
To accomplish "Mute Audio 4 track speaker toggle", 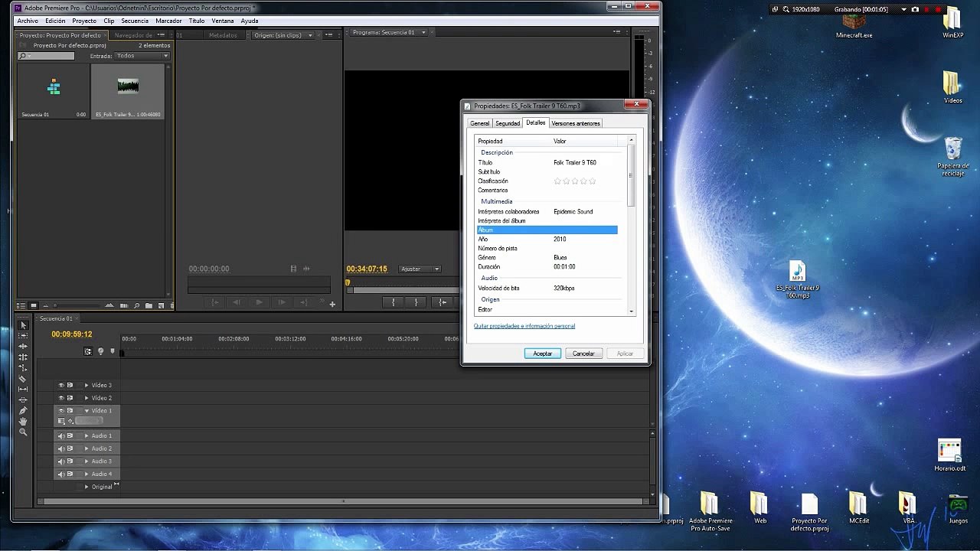I will [61, 474].
